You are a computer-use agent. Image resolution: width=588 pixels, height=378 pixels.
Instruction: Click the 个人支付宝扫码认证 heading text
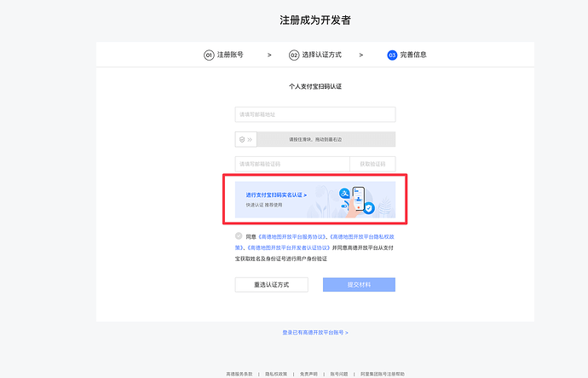[315, 86]
